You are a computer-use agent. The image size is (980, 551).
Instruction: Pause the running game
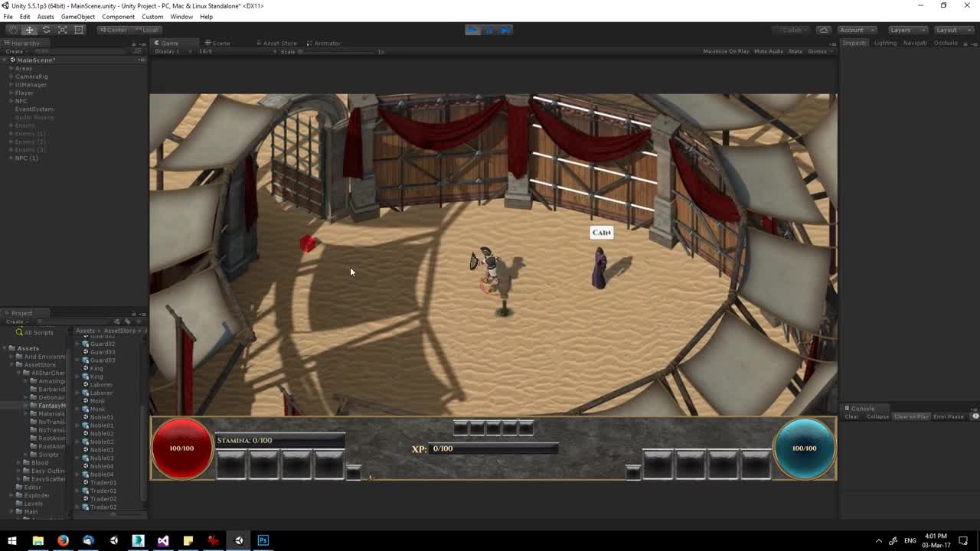(x=489, y=30)
